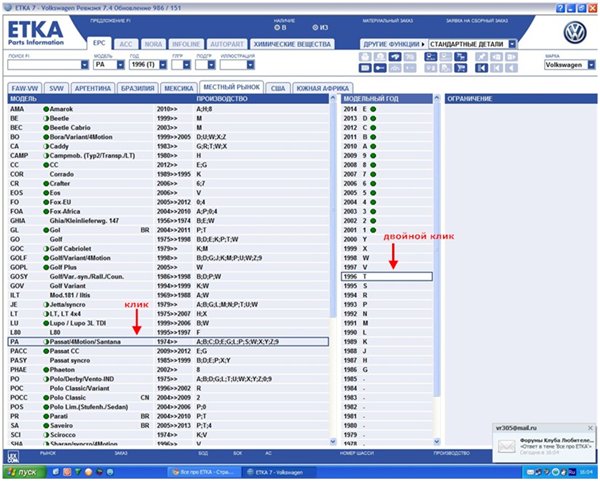Select the SVW market tab
This screenshot has height=481, width=600.
click(56, 88)
